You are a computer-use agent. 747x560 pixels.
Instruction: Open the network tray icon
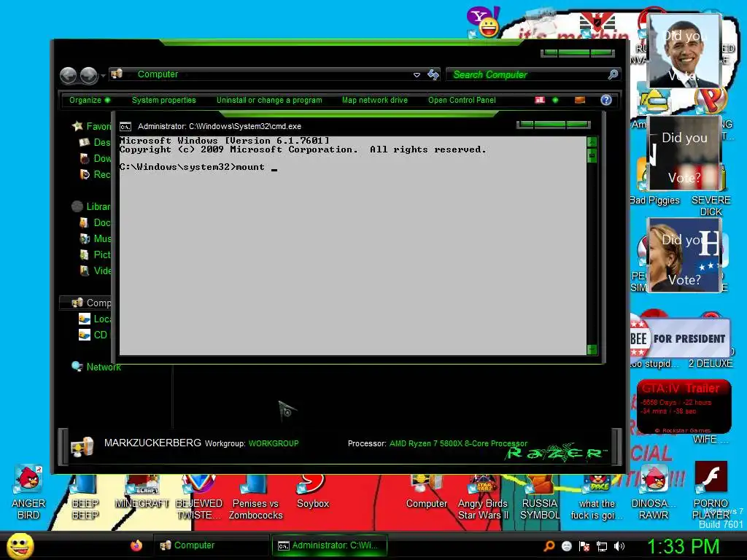(602, 546)
